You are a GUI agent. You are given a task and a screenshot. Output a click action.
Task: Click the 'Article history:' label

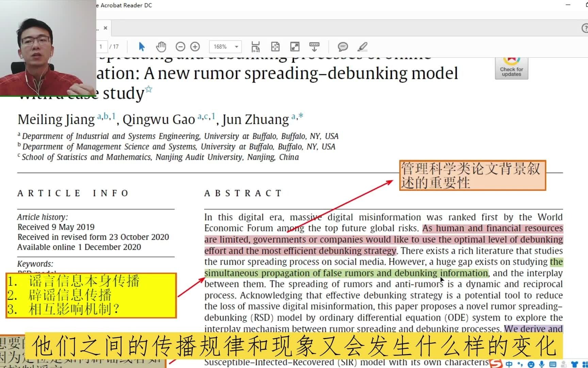(43, 217)
